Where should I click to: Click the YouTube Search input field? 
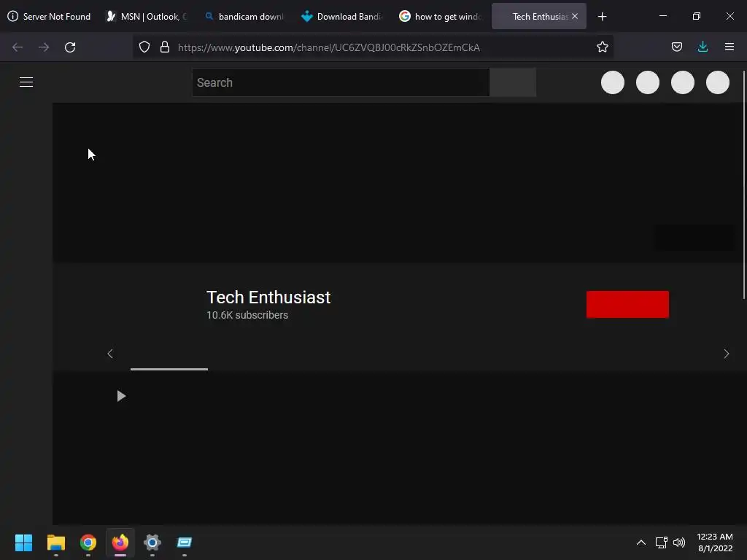[341, 82]
